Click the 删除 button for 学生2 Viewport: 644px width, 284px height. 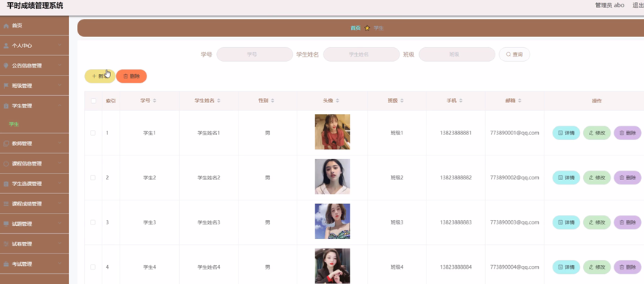627,178
